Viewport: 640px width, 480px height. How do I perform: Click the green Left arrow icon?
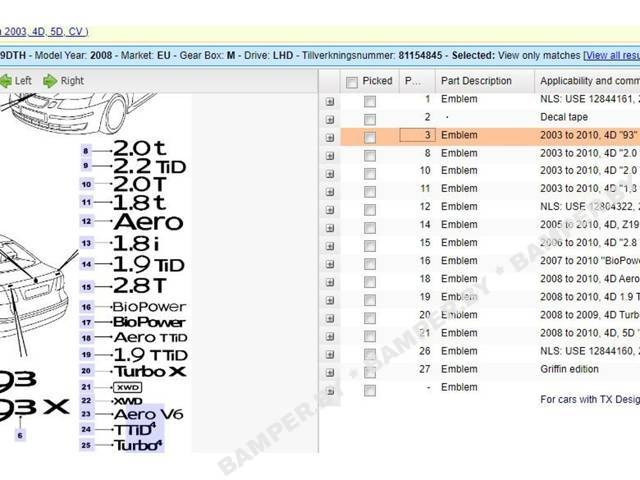[5, 81]
